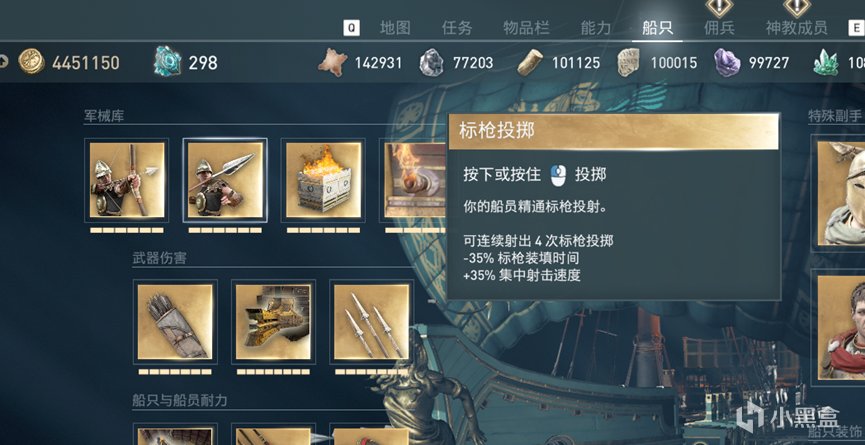Click the upgrade level bar under javelin thrower
The width and height of the screenshot is (865, 445).
point(225,230)
